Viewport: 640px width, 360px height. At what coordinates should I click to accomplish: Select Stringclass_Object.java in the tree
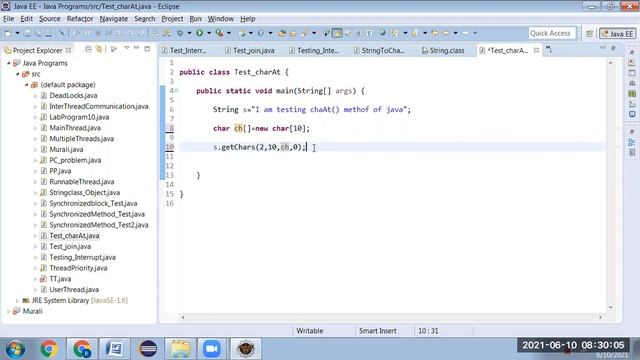(x=84, y=193)
